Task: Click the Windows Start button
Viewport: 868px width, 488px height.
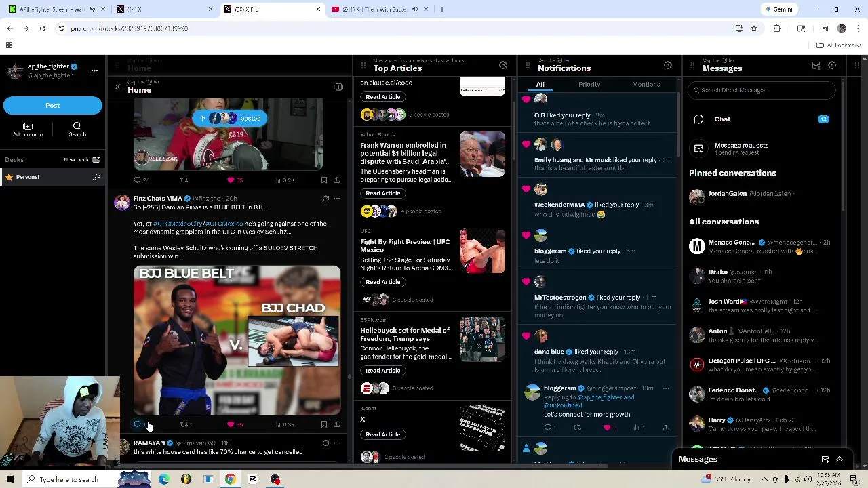Action: (10, 479)
